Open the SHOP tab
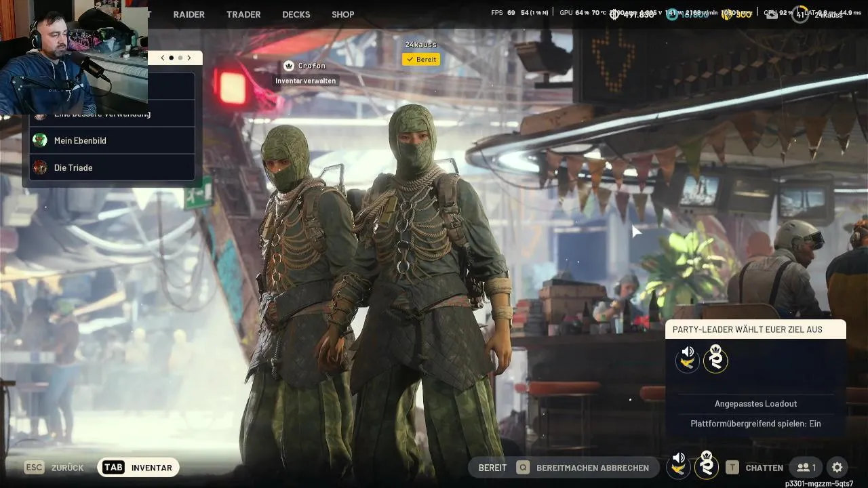Image resolution: width=868 pixels, height=488 pixels. point(343,14)
